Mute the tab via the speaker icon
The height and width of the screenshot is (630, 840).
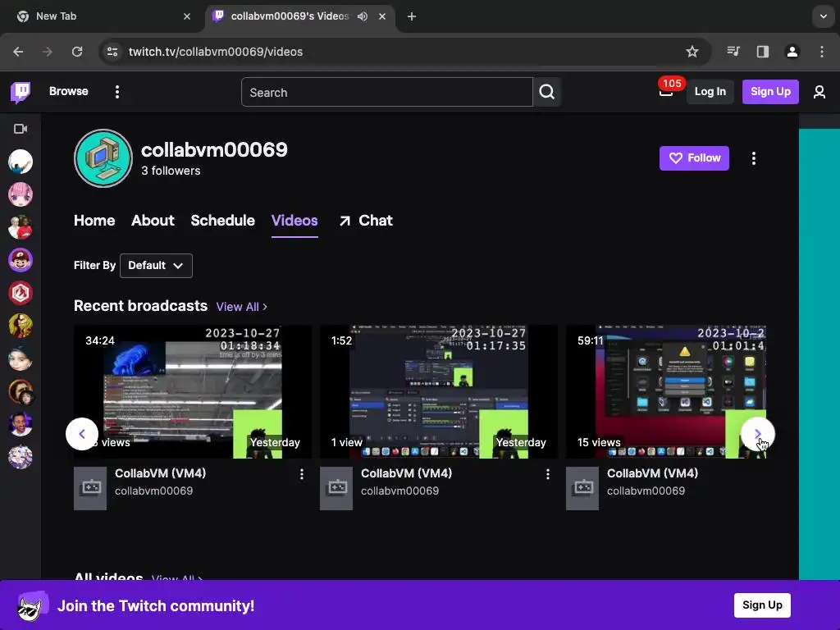[363, 16]
